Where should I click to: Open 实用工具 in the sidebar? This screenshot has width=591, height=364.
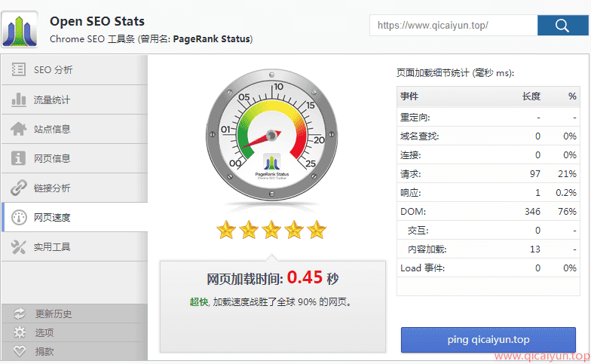click(74, 247)
